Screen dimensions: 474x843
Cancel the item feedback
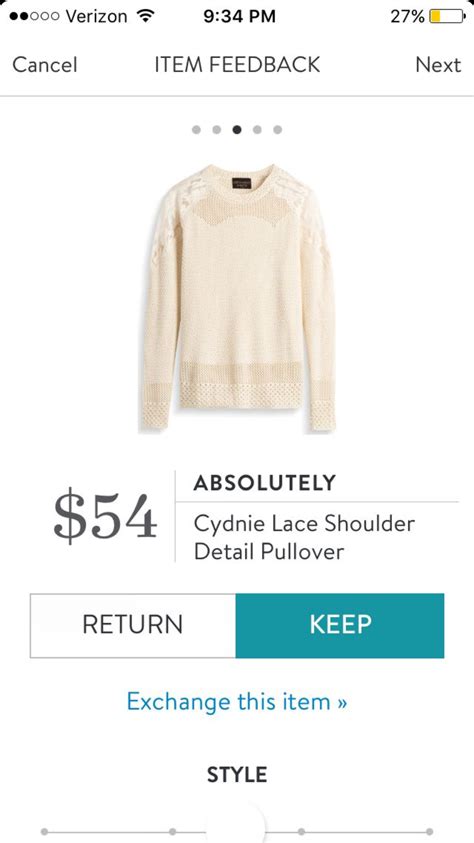(x=45, y=65)
